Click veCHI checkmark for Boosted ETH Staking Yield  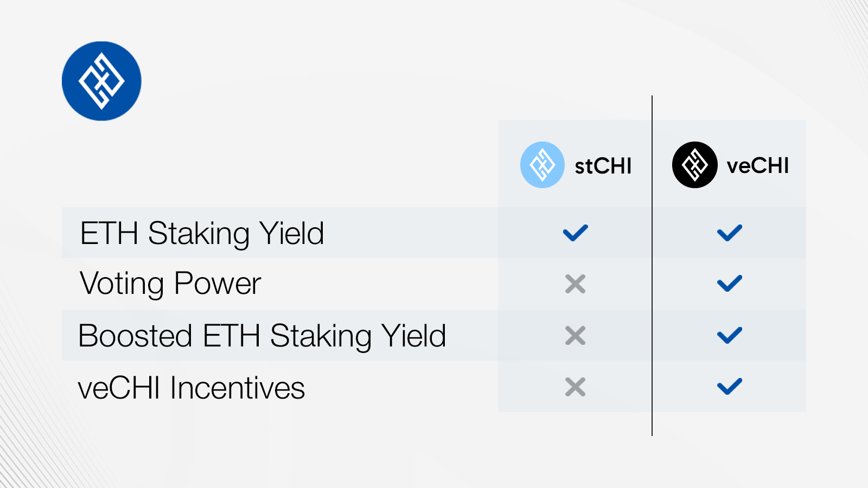point(729,336)
